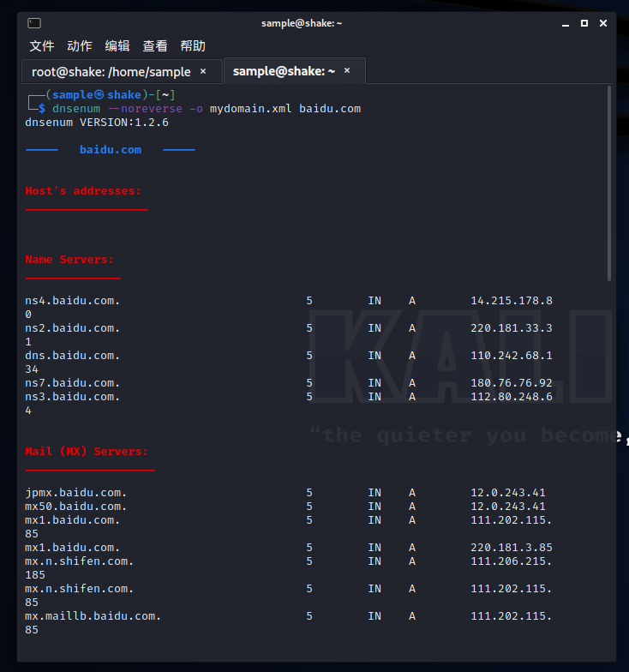Select the sample@shake: ~ tab
The width and height of the screenshot is (629, 672).
284,71
